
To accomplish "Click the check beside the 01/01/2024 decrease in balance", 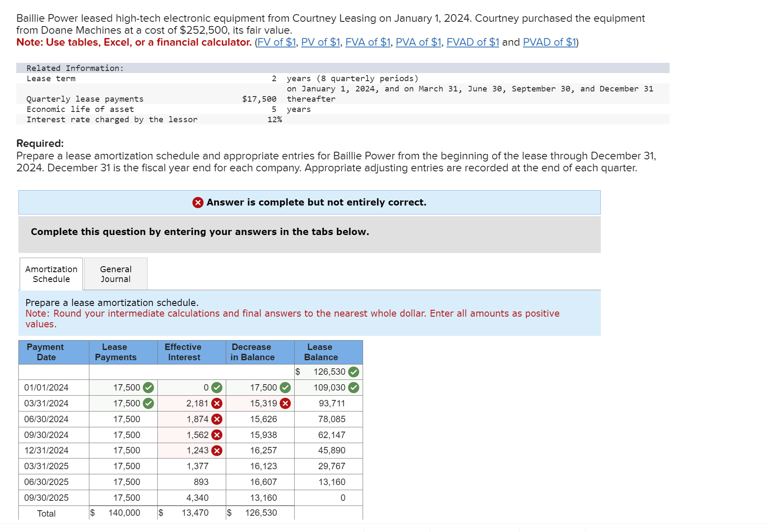I will click(x=285, y=388).
